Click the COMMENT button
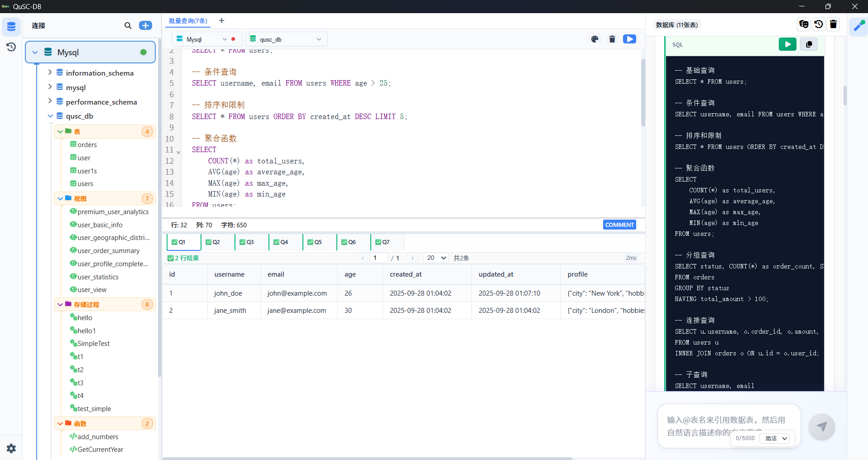The height and width of the screenshot is (460, 868). pyautogui.click(x=619, y=225)
